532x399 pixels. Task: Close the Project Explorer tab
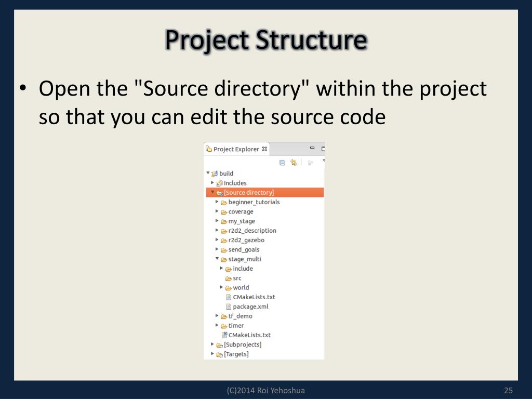pyautogui.click(x=264, y=149)
